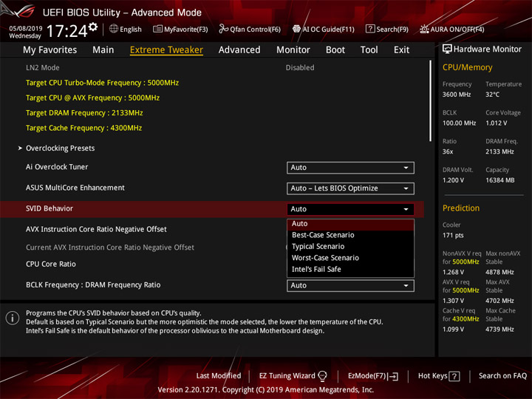Click EzMode exit arrow icon
The width and height of the screenshot is (532, 399).
[394, 376]
